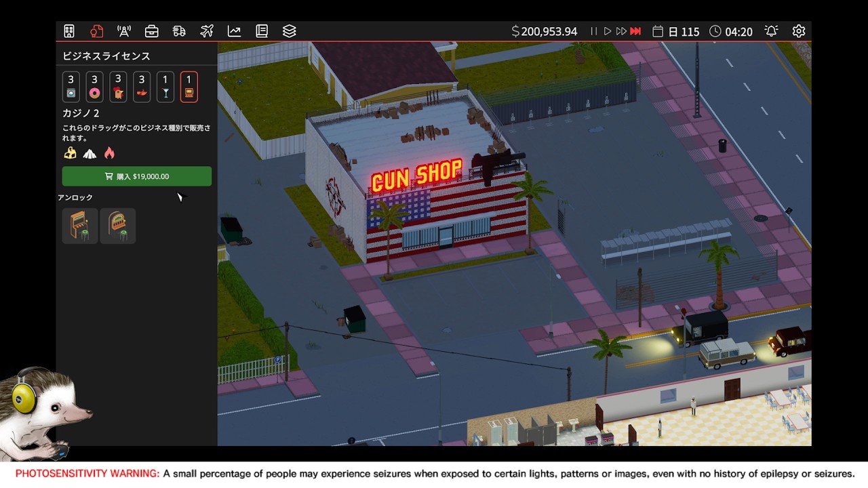The width and height of the screenshot is (868, 488).
Task: Click the GUN SHOP neon sign
Action: [417, 176]
